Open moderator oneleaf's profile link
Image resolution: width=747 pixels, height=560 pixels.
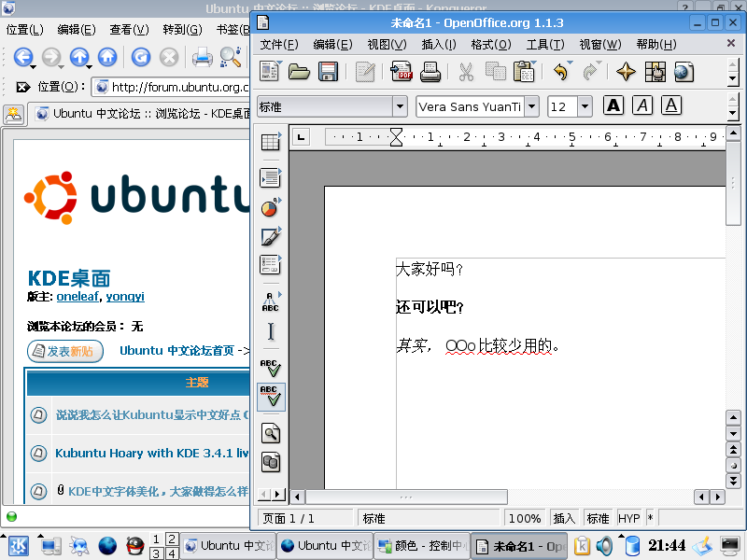click(x=78, y=296)
